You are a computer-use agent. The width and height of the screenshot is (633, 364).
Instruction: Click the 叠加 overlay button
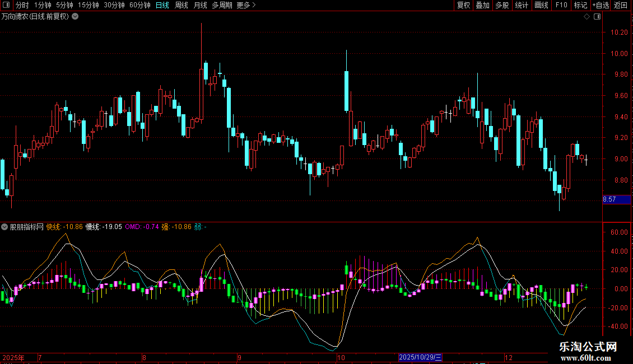[x=483, y=5]
